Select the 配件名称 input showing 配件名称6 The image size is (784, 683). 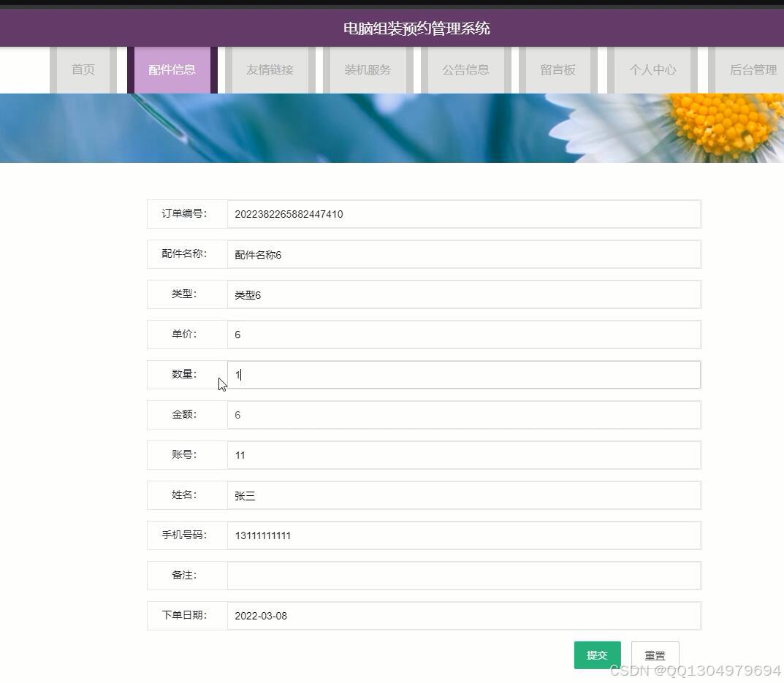(x=464, y=254)
